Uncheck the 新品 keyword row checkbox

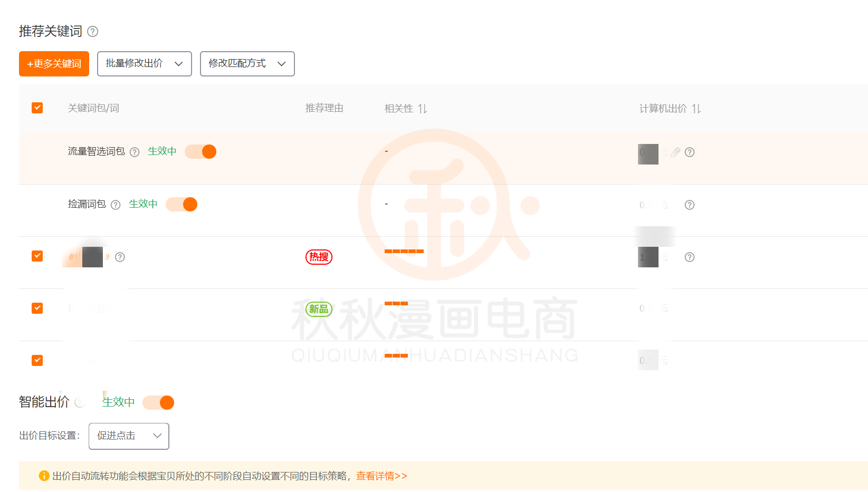pos(37,308)
